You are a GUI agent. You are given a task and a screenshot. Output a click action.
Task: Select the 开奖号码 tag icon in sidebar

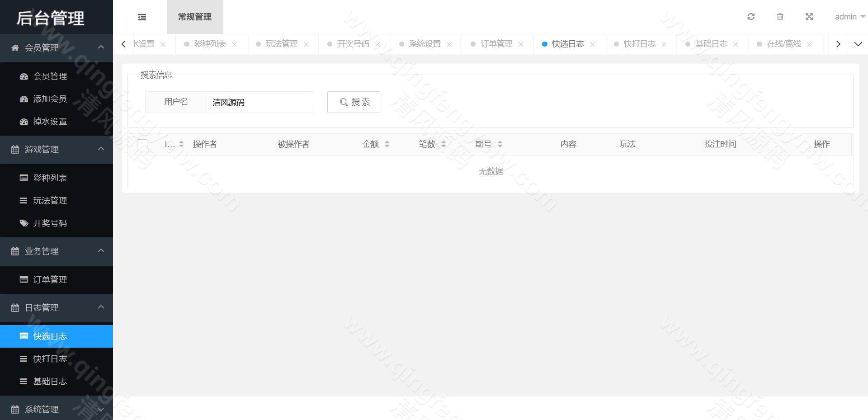point(24,223)
